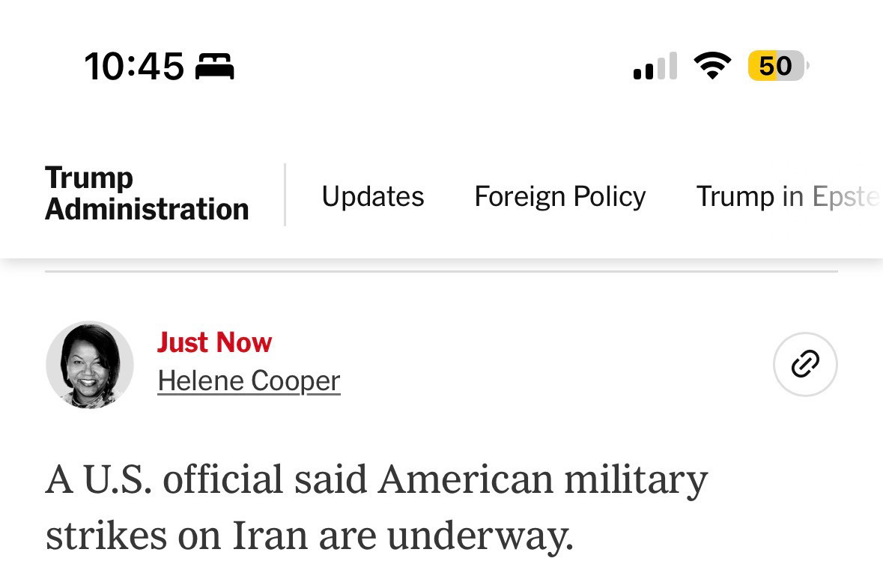Switch to the Updates tab

click(x=372, y=196)
